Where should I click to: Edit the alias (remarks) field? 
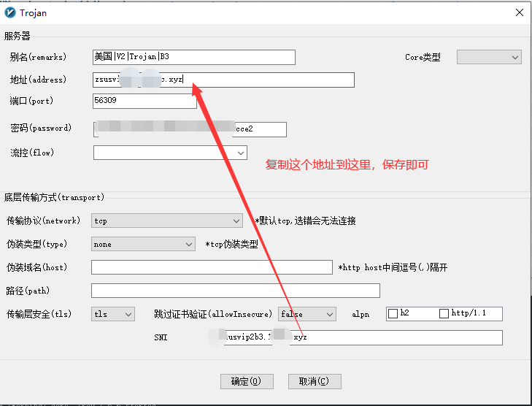[193, 57]
